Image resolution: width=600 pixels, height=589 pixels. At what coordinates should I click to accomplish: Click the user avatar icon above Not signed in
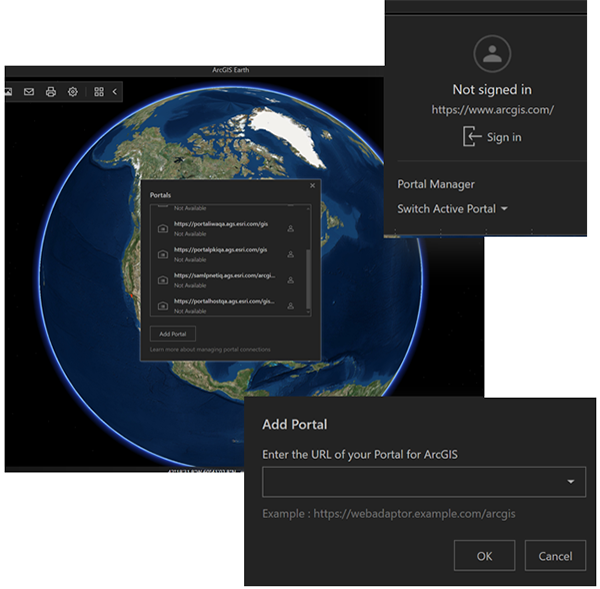pyautogui.click(x=492, y=54)
